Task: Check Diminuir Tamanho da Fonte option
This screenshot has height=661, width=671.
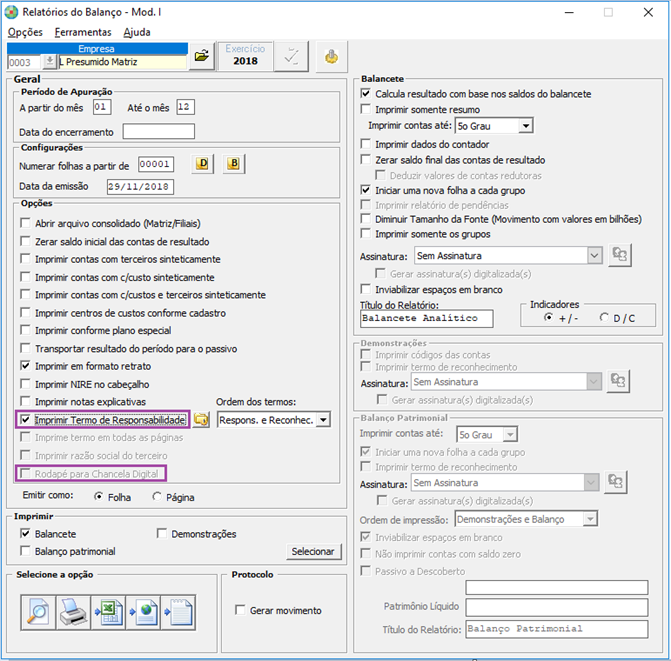Action: [x=365, y=219]
